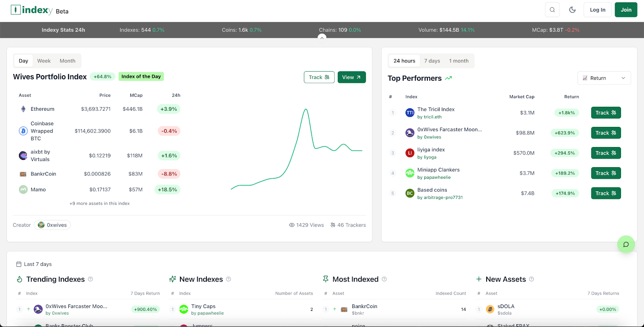The width and height of the screenshot is (644, 327).
Task: Select the 24 hours tab
Action: 405,61
